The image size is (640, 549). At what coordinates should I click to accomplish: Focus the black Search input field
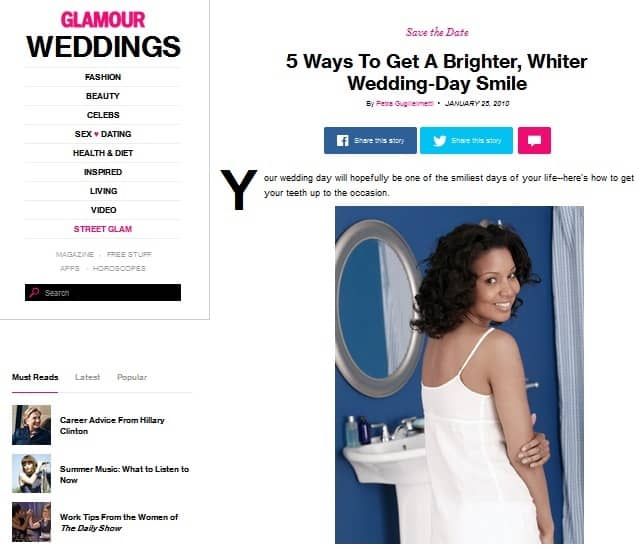[103, 293]
